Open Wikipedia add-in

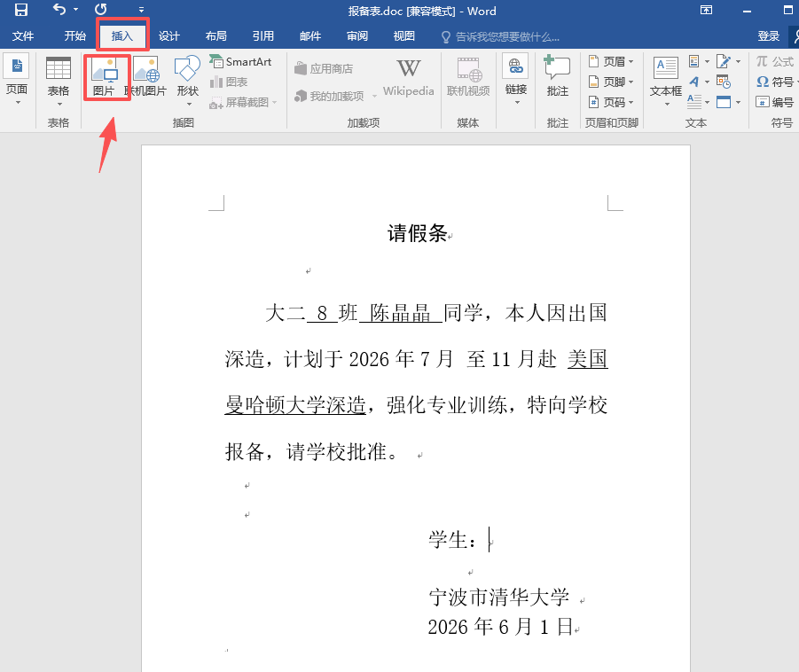pos(408,76)
